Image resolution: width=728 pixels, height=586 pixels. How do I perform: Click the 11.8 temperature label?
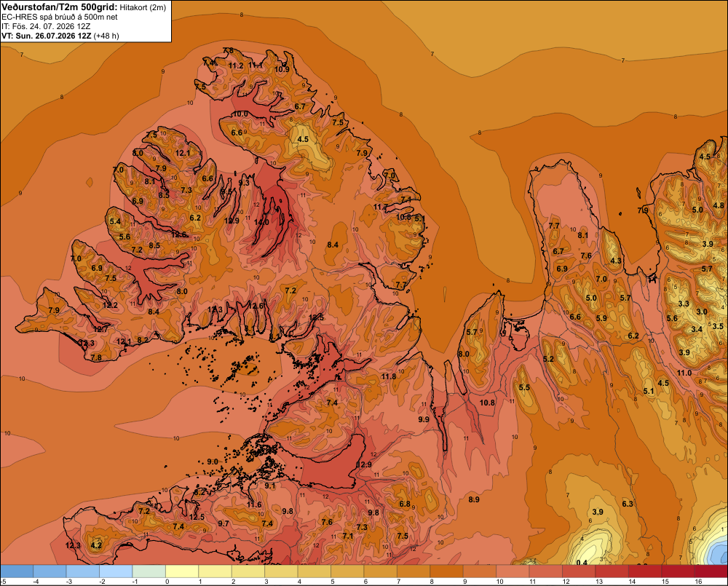click(389, 376)
